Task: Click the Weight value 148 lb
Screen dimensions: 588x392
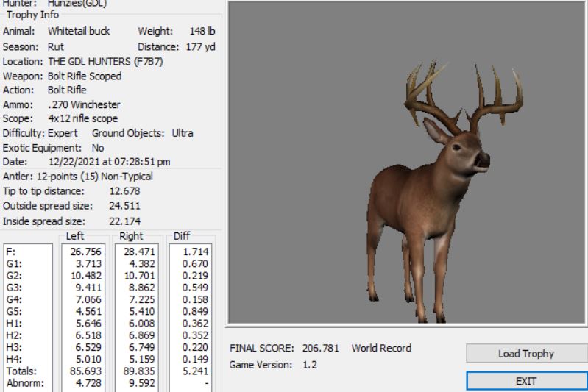Action: (200, 32)
